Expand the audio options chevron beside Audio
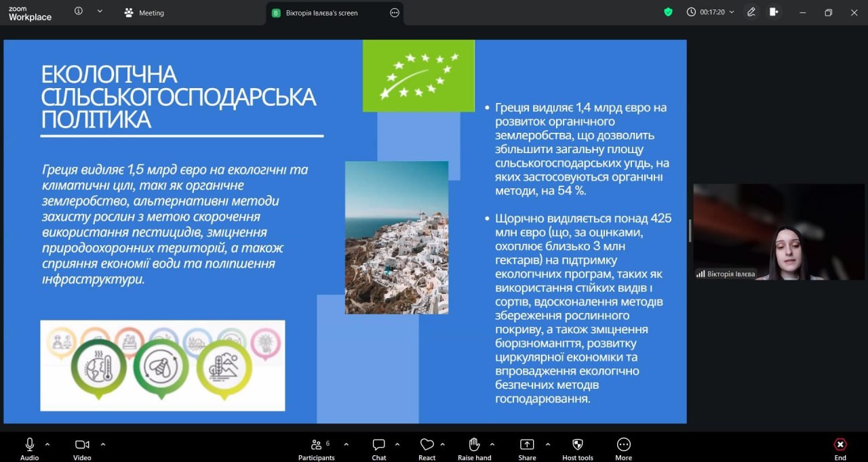The width and height of the screenshot is (868, 462). pos(47,444)
